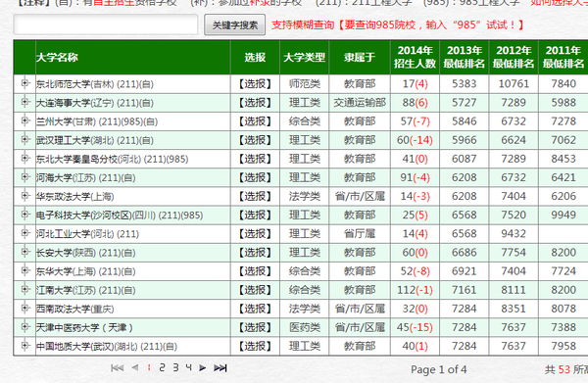Select 省厅属 affiliation cell

[x=360, y=234]
